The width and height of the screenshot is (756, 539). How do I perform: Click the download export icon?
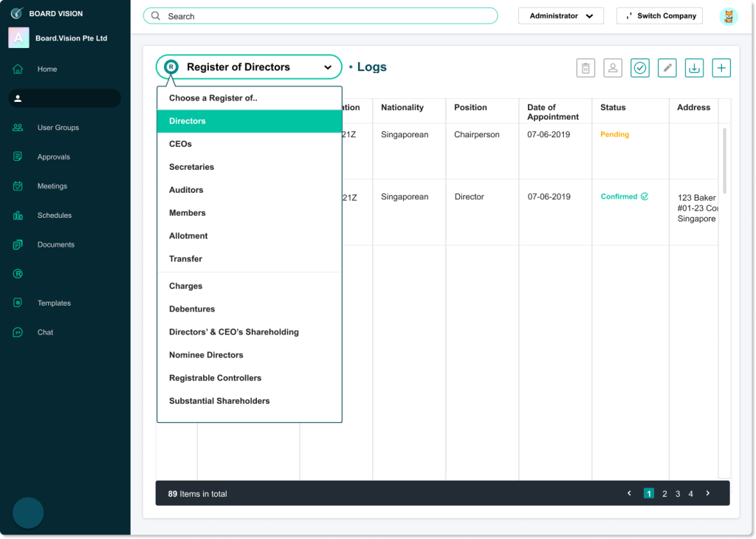click(694, 68)
